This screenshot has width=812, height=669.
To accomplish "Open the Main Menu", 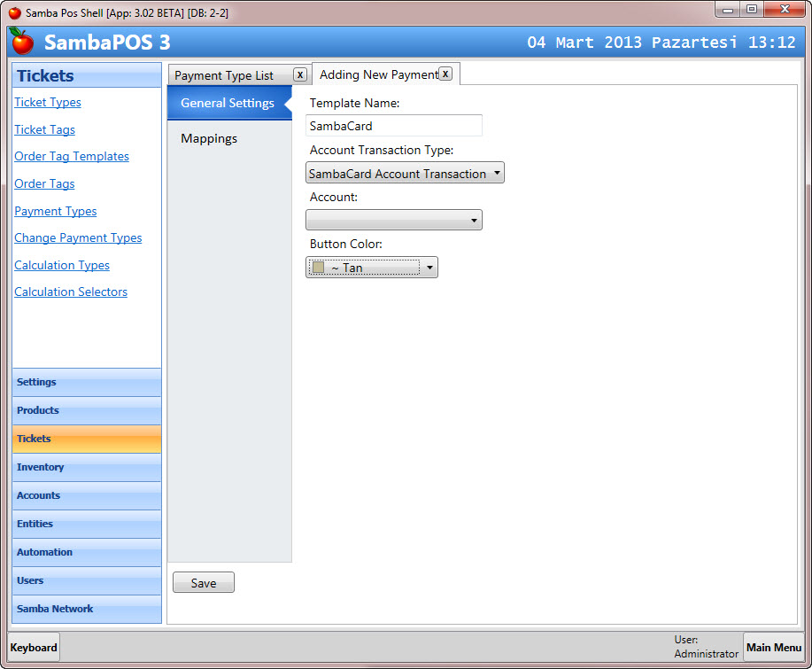I will tap(773, 648).
